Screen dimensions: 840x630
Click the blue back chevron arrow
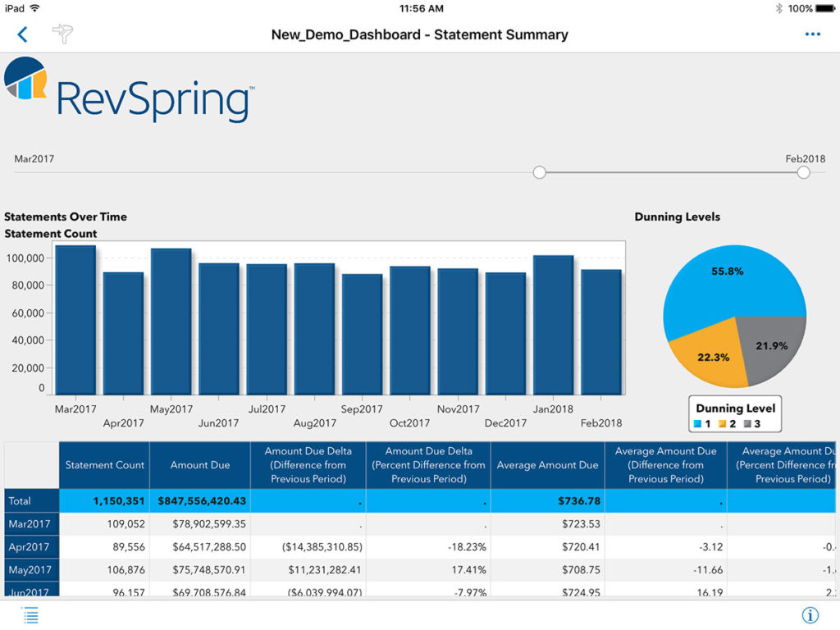[x=21, y=34]
